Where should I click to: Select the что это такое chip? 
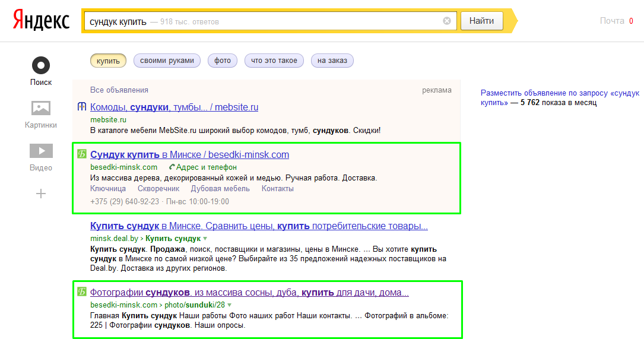pyautogui.click(x=274, y=61)
